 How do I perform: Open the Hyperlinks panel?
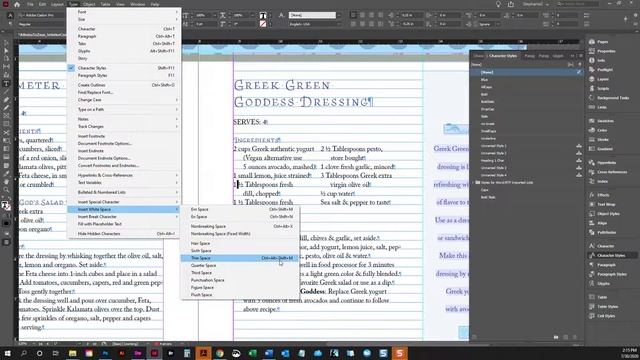point(602,162)
